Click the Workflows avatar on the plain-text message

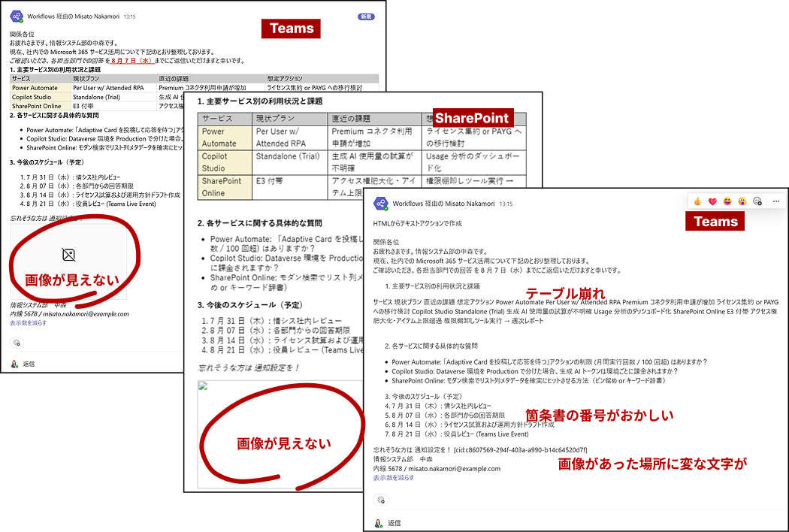(381, 204)
